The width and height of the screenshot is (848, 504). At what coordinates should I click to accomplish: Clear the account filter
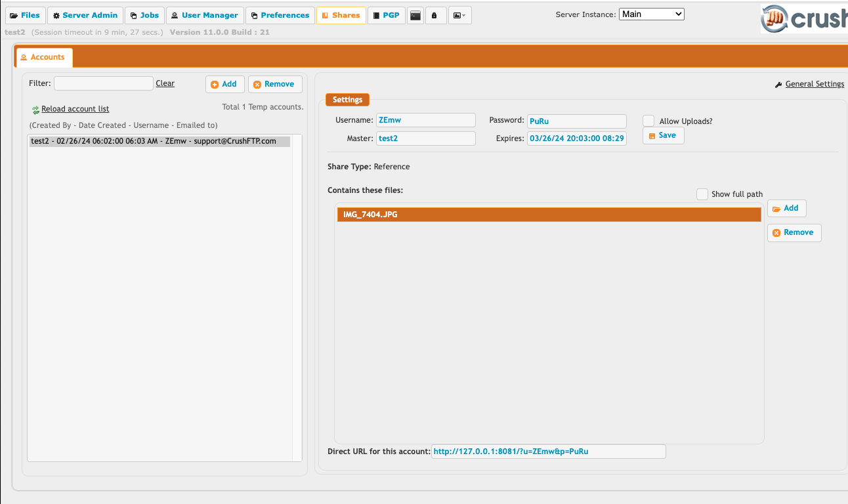(165, 83)
